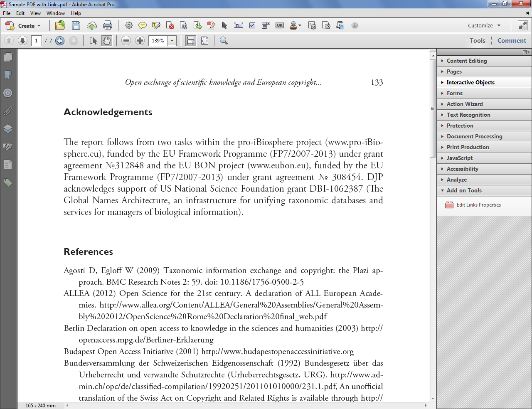Select the Object selection arrow tool
Image resolution: width=532 pixels, height=409 pixels.
coord(224,25)
